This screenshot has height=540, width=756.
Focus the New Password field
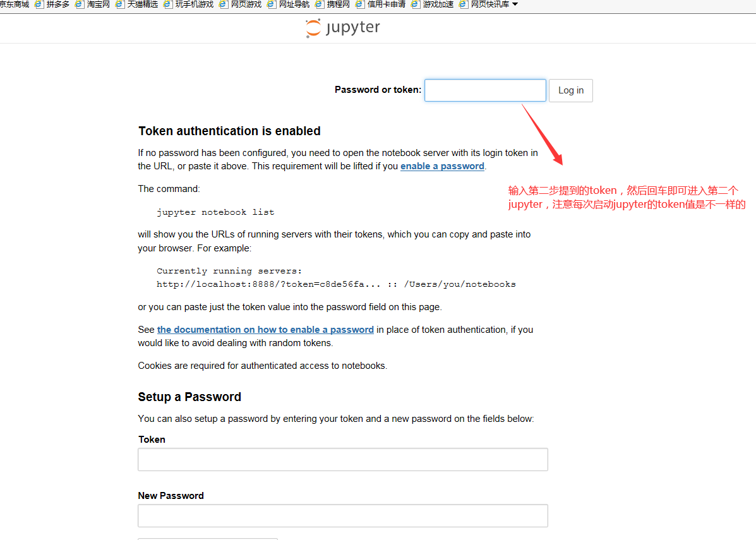coord(343,516)
